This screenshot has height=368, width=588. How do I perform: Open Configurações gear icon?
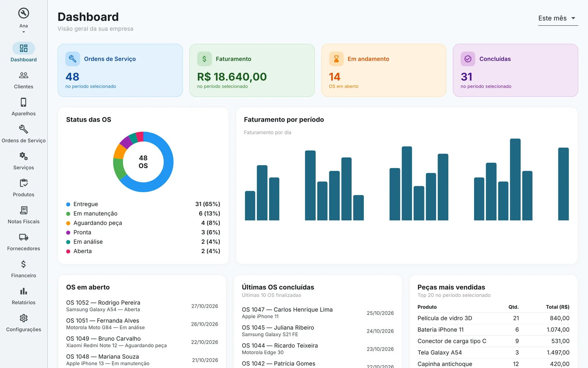pyautogui.click(x=24, y=318)
